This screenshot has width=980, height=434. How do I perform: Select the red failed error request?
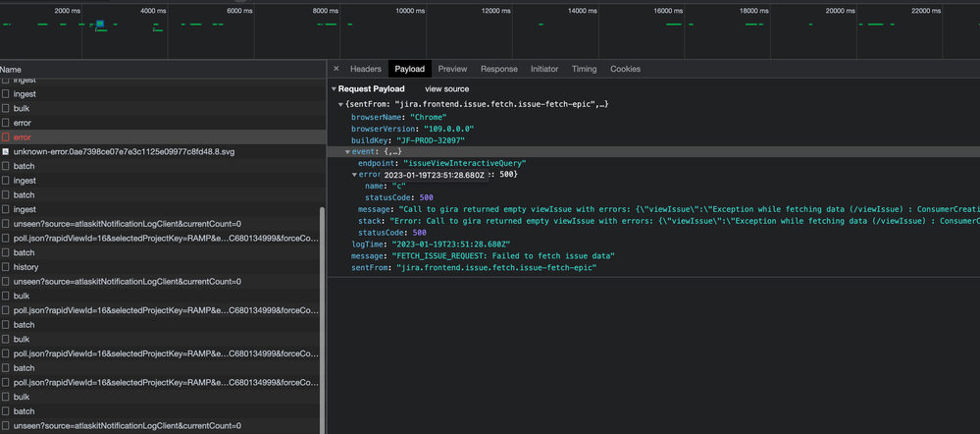pos(163,136)
